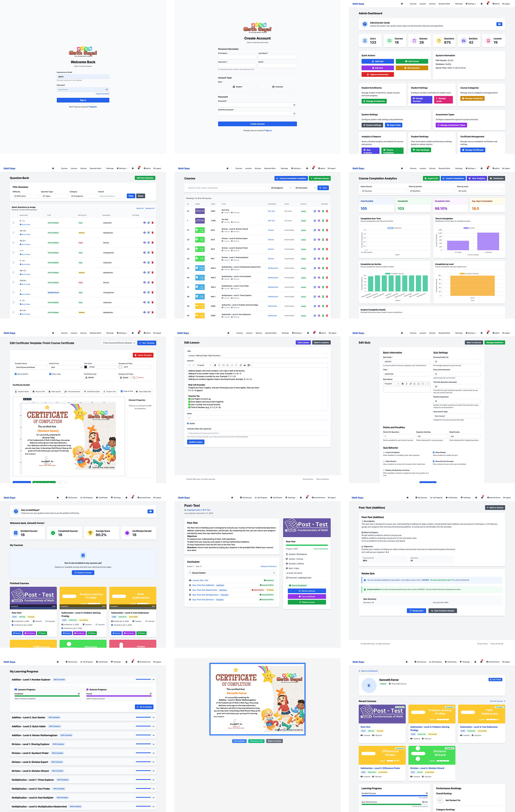Expand the Division - Level 4: Division Wizard row
Viewport: 515px width, 812px height.
pyautogui.click(x=153, y=771)
